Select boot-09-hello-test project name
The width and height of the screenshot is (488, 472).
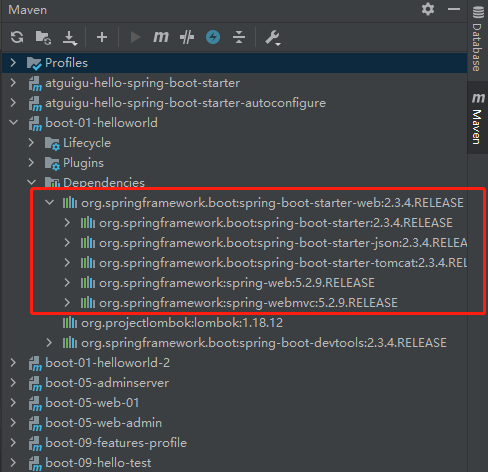[x=98, y=463]
